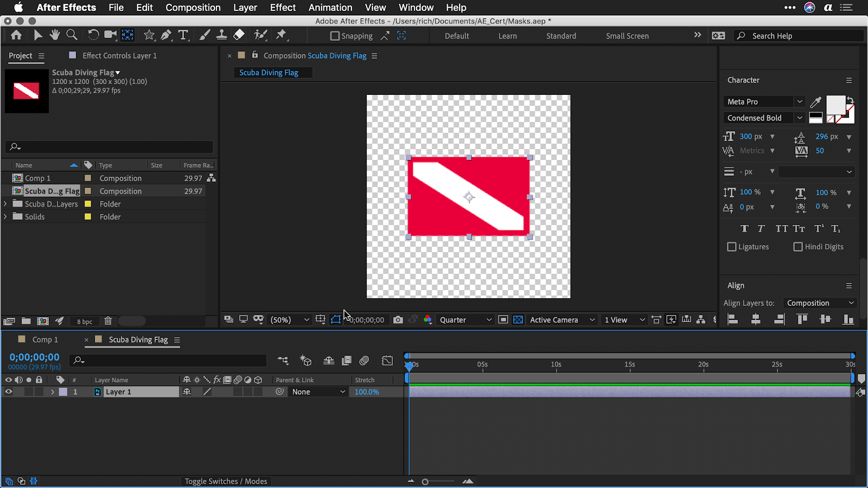Screen dimensions: 868x488
Task: Toggle motion blur enable switch in timeline
Action: (364, 360)
